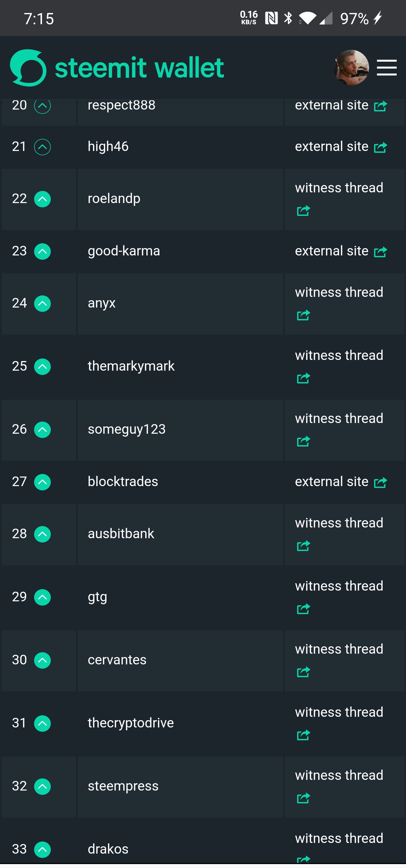Open the witness thread icon for cervantes
Viewport: 406px width, 868px height.
pyautogui.click(x=303, y=671)
